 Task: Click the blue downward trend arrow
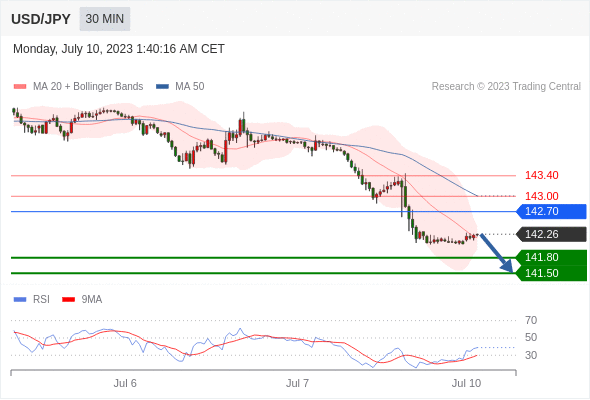[x=496, y=253]
